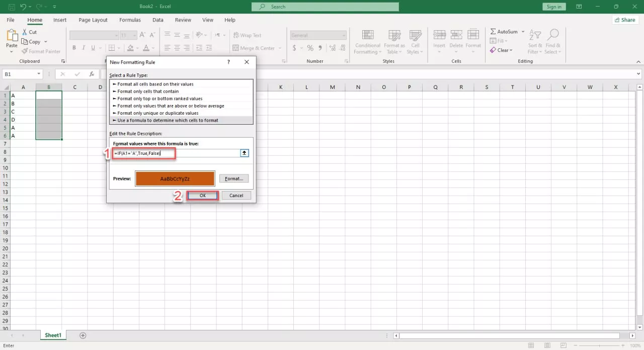Image resolution: width=644 pixels, height=350 pixels.
Task: Click the Font Color A icon
Action: [x=146, y=48]
